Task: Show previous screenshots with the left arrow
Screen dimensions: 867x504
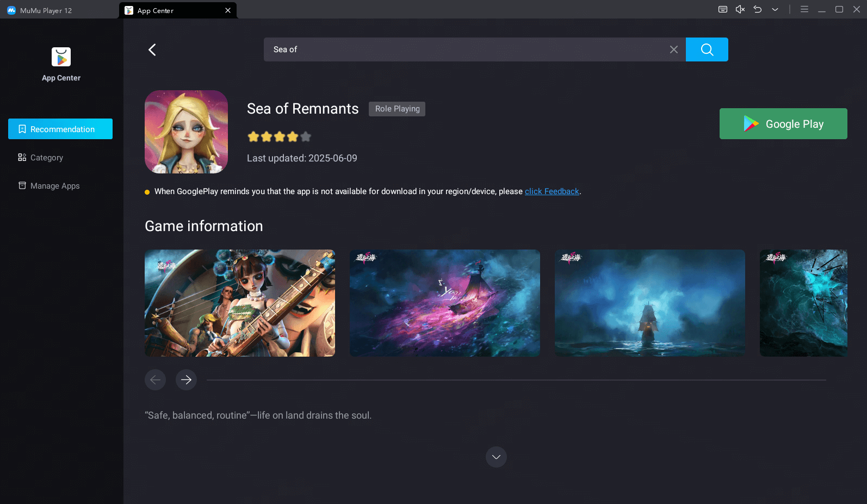Action: pyautogui.click(x=155, y=379)
